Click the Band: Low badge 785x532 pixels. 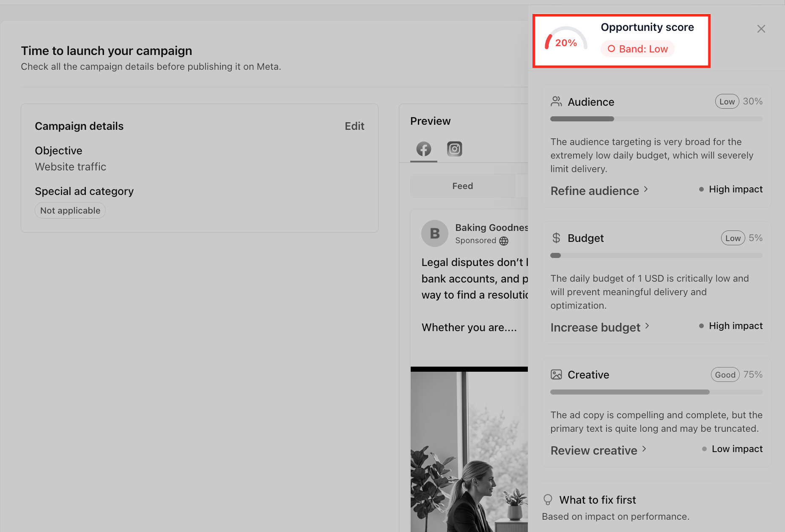[x=637, y=49]
